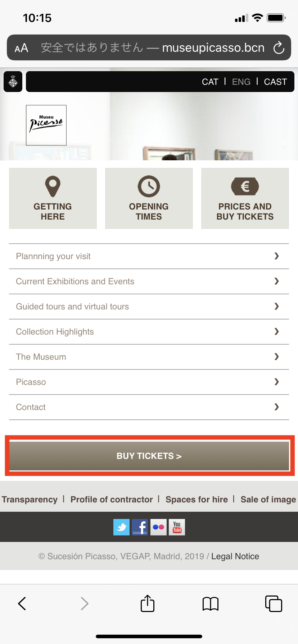Open the Flickr social icon
Screen dimensions: 298x644
coord(158,527)
